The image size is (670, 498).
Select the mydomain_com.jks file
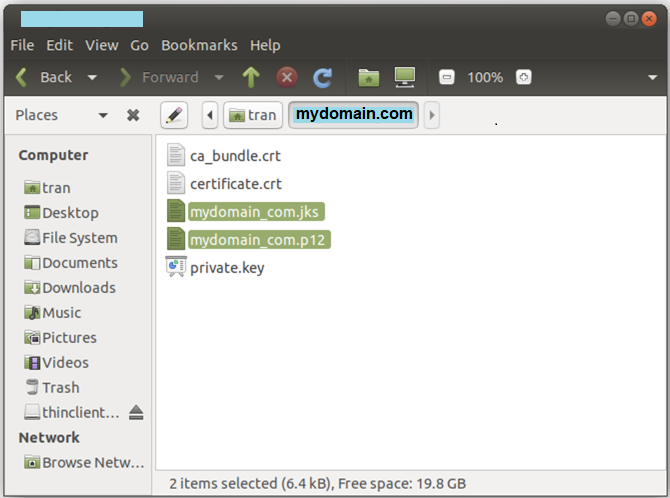pyautogui.click(x=256, y=212)
